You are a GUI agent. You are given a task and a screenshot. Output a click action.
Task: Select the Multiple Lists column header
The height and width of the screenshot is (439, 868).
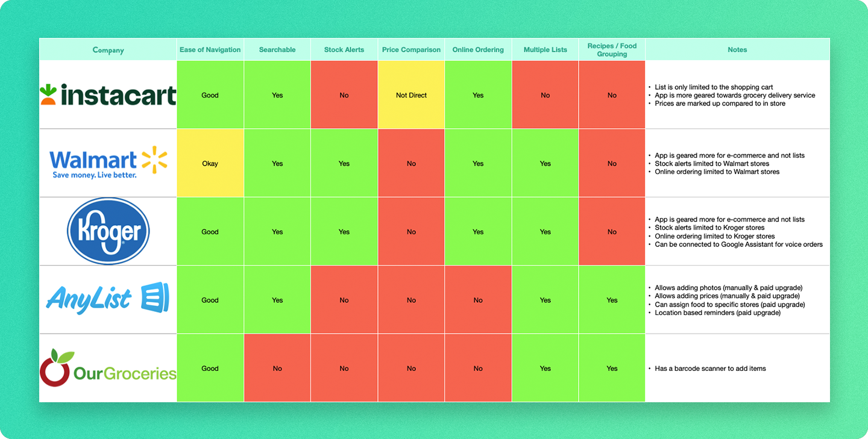[546, 50]
